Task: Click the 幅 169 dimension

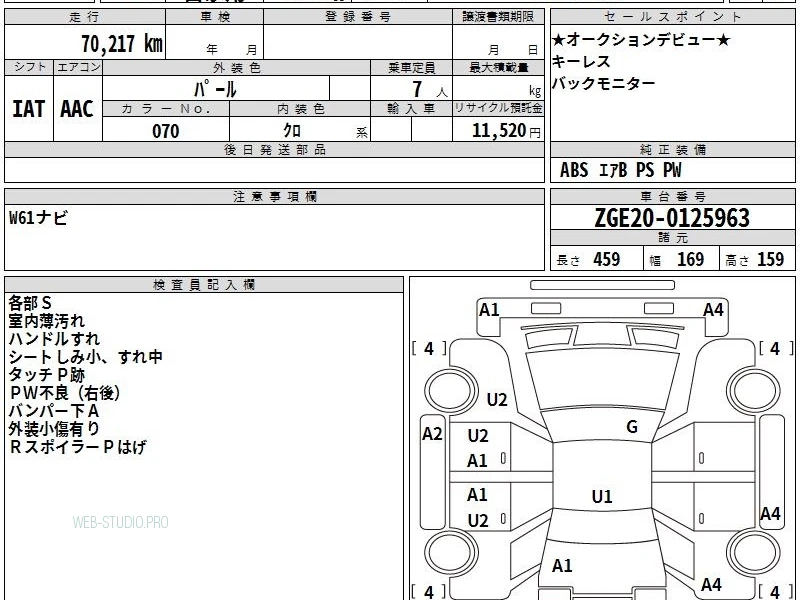Action: point(677,260)
